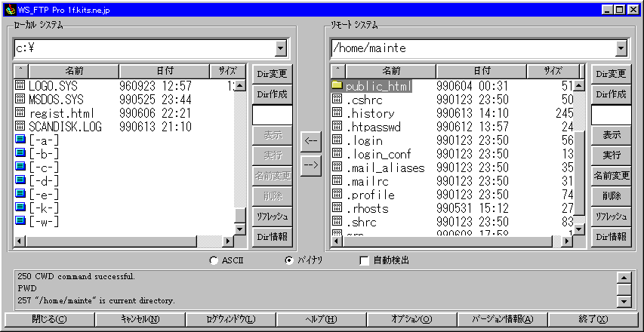The width and height of the screenshot is (644, 332).
Task: Click local Dir作成 button
Action: (x=273, y=94)
